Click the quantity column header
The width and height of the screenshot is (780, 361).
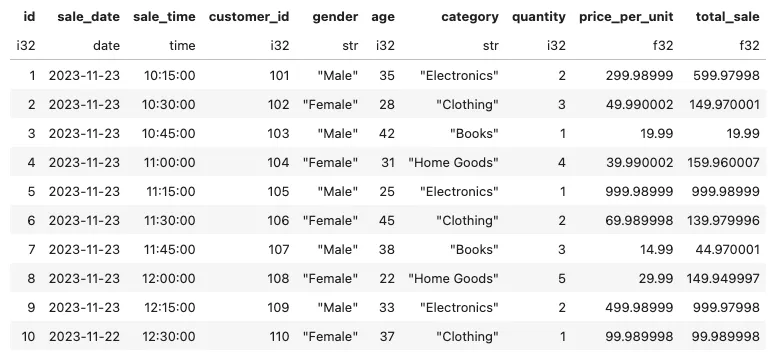(539, 17)
